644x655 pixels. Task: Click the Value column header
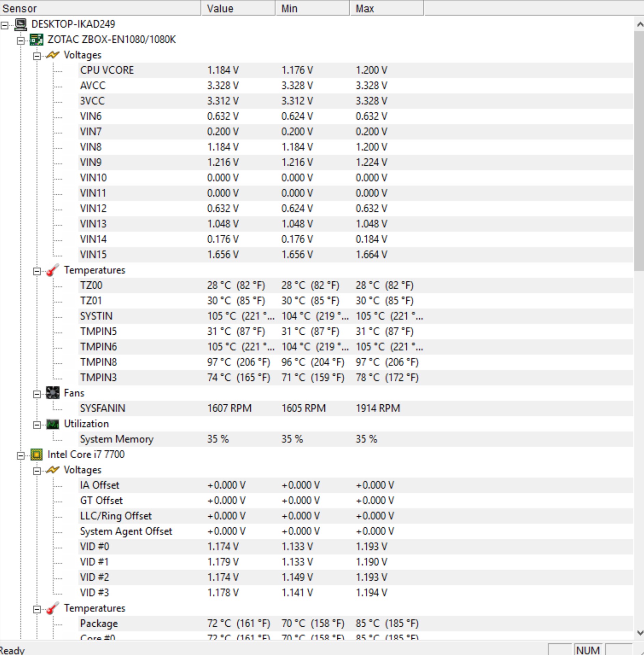pos(238,8)
